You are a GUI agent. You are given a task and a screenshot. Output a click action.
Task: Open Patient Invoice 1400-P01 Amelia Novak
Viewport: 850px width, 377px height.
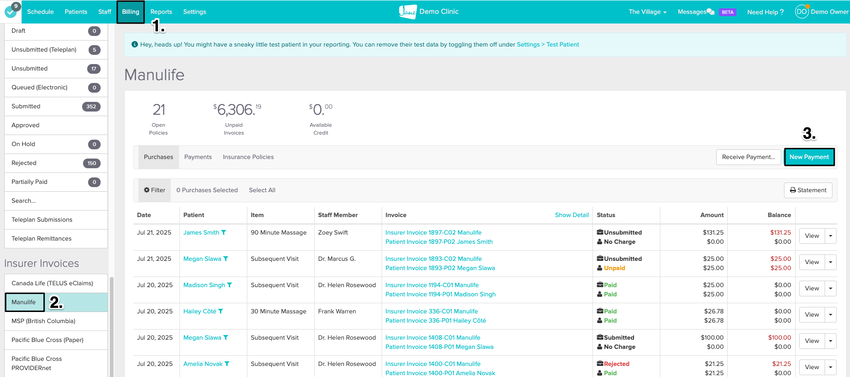[441, 373]
